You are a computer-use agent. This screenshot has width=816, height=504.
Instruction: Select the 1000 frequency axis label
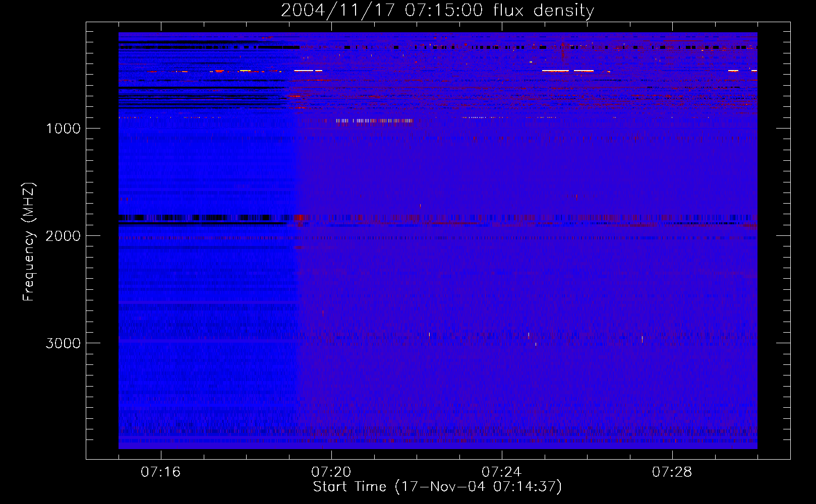tap(63, 129)
